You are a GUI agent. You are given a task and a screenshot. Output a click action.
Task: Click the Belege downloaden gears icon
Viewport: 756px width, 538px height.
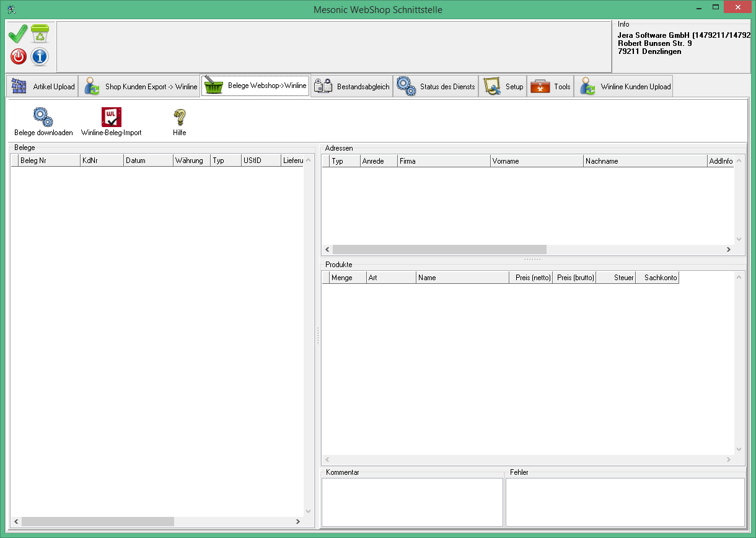[43, 117]
